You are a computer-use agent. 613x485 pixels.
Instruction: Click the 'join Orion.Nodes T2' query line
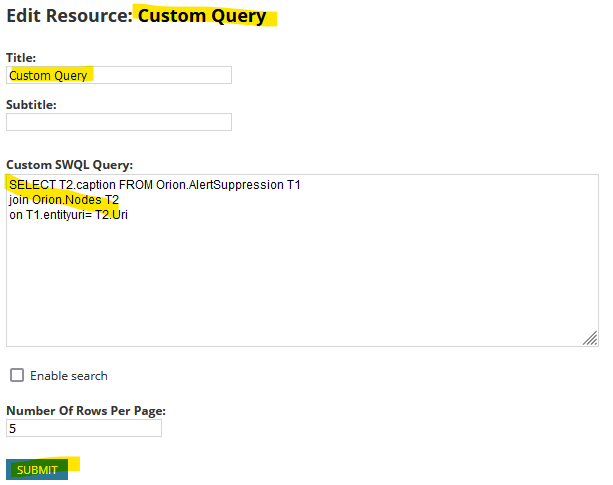coord(64,200)
